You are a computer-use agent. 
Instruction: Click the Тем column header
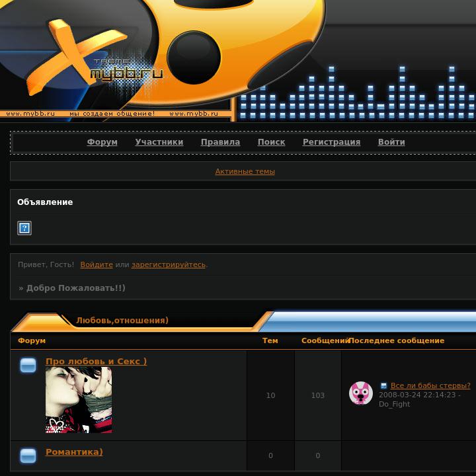coord(270,340)
